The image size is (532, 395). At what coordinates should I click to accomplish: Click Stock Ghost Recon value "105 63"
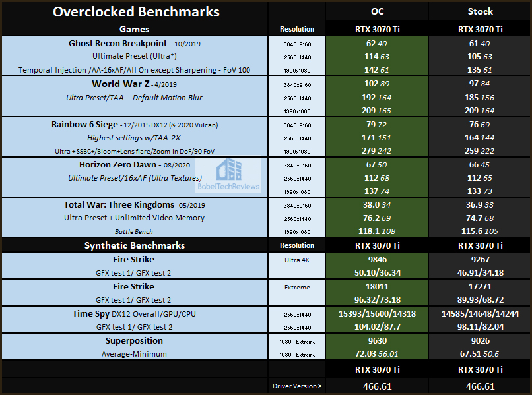tap(479, 57)
